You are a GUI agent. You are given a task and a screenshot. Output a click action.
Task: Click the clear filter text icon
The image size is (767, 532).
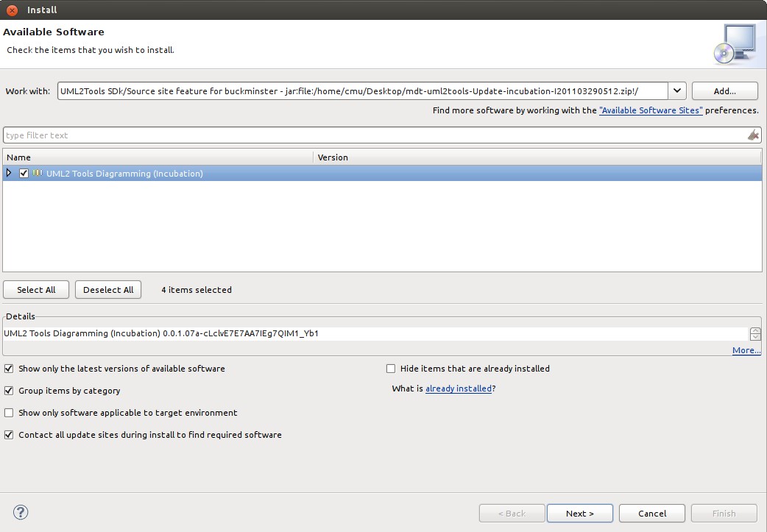click(x=753, y=135)
